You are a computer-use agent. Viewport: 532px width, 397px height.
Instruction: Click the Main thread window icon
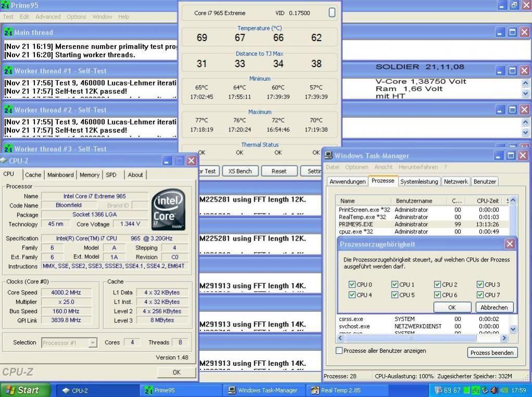[x=8, y=32]
